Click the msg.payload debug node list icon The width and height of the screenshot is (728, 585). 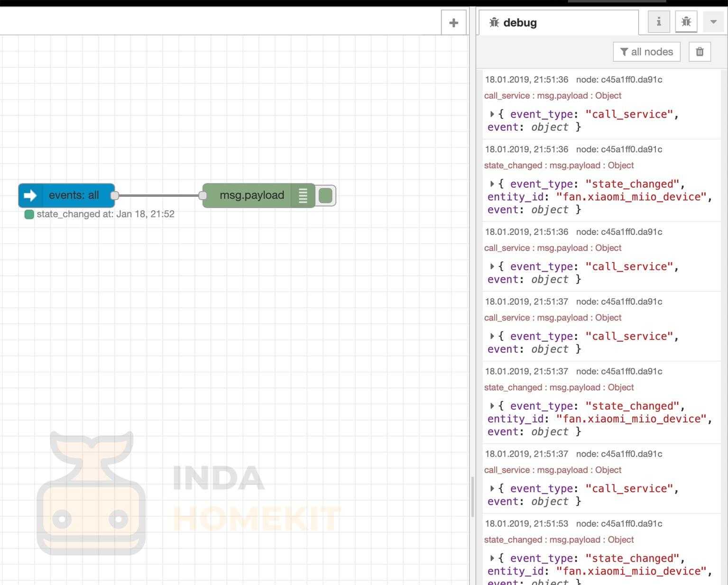[303, 195]
